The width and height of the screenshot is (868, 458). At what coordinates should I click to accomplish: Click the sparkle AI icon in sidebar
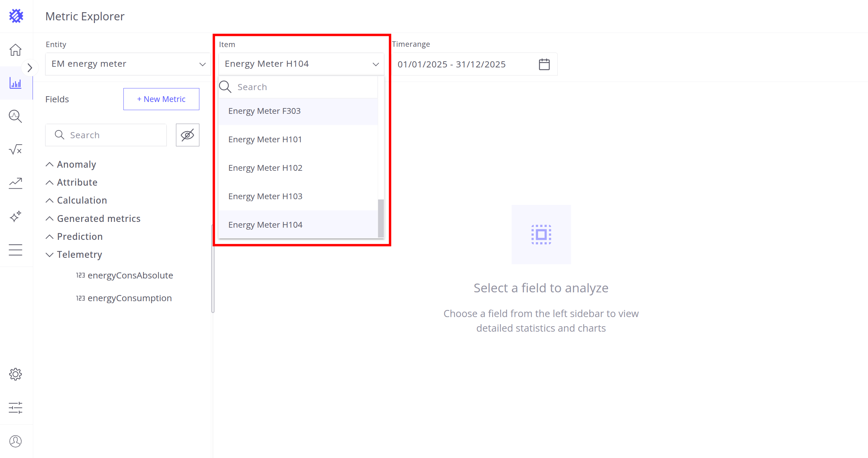(x=16, y=216)
